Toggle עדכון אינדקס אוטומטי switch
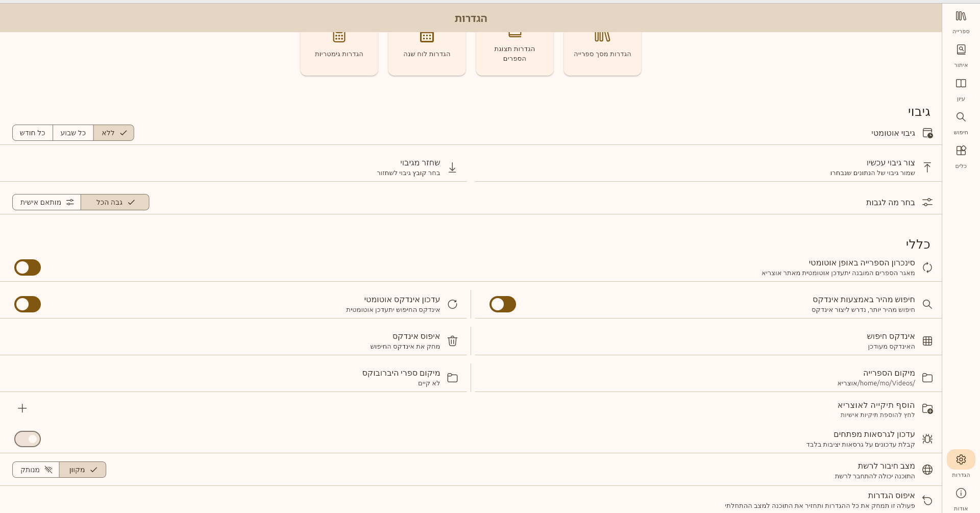This screenshot has width=980, height=513. (28, 304)
